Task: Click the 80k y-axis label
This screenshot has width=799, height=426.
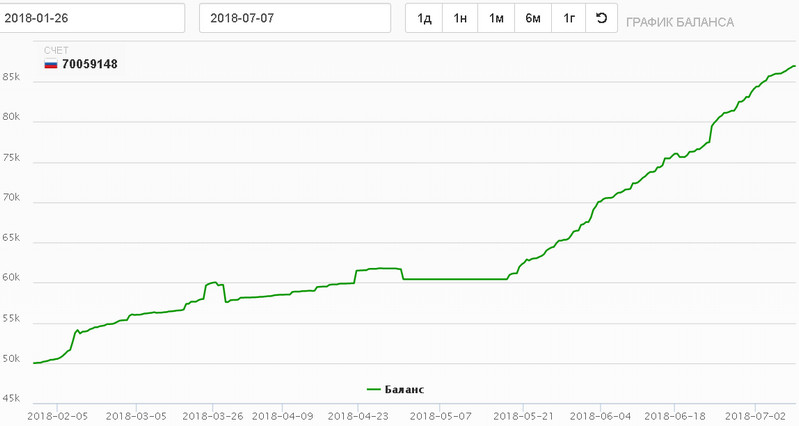Action: point(11,117)
